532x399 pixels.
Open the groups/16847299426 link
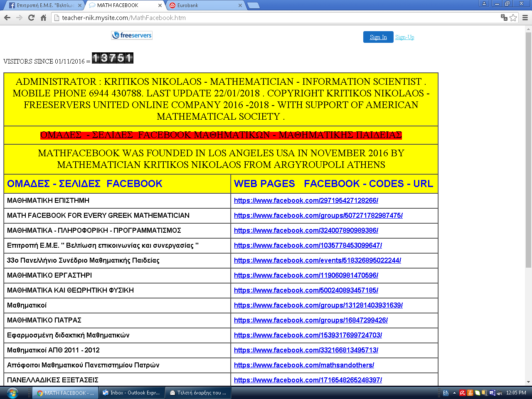pyautogui.click(x=311, y=320)
